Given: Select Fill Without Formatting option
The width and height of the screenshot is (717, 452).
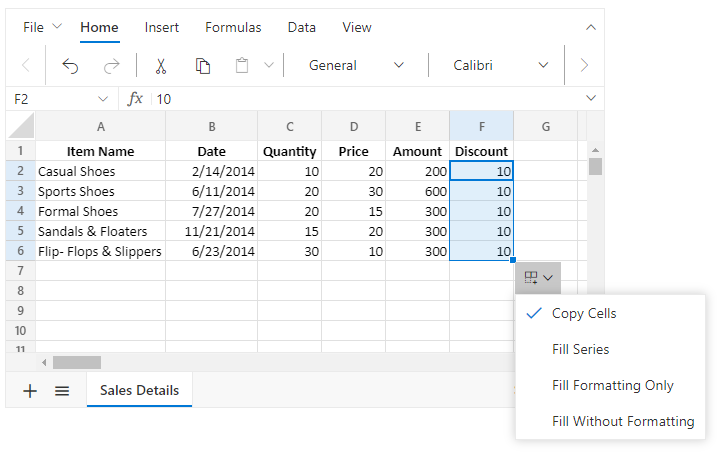Looking at the screenshot, I should tap(622, 421).
